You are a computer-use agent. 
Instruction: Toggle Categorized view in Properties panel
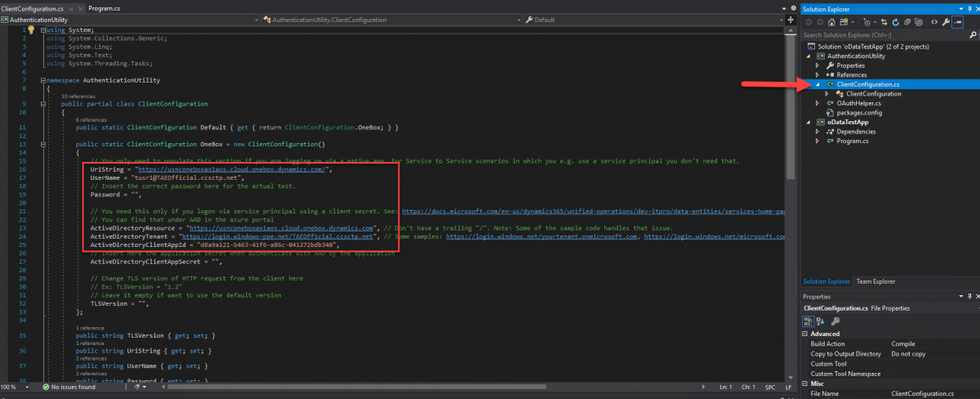(808, 321)
